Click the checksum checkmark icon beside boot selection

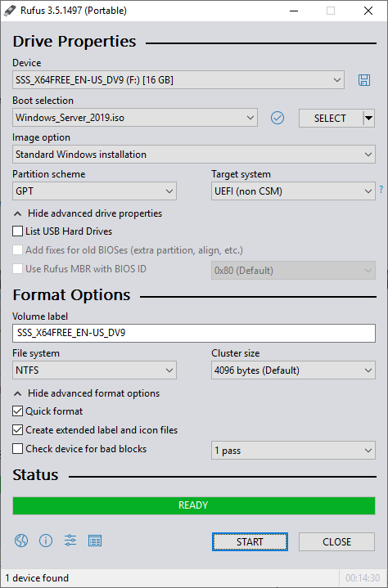pyautogui.click(x=277, y=118)
